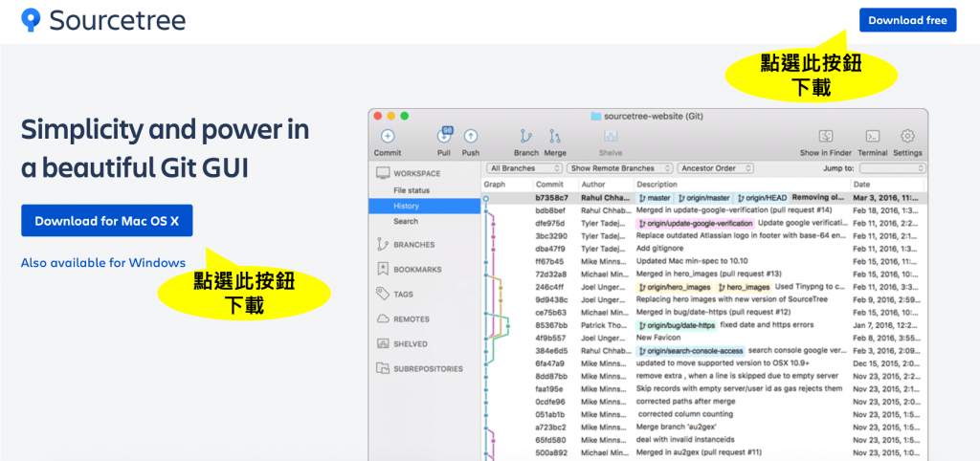Open the Ancestor Order dropdown

[x=715, y=168]
